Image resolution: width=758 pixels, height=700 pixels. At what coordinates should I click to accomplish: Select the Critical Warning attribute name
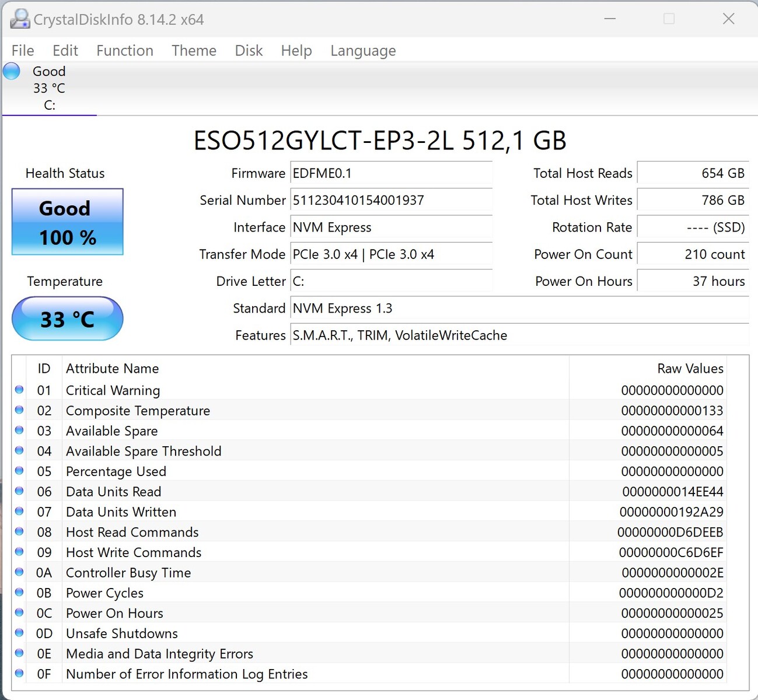pos(113,390)
